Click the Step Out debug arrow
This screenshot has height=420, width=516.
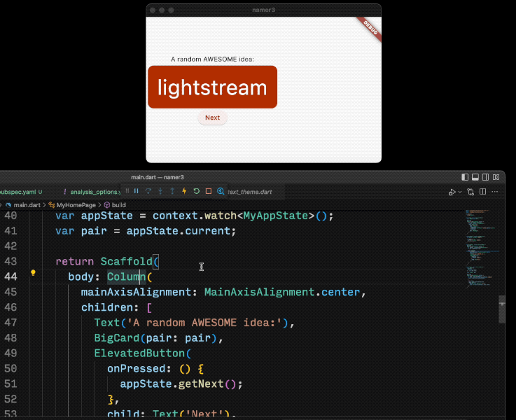(172, 191)
